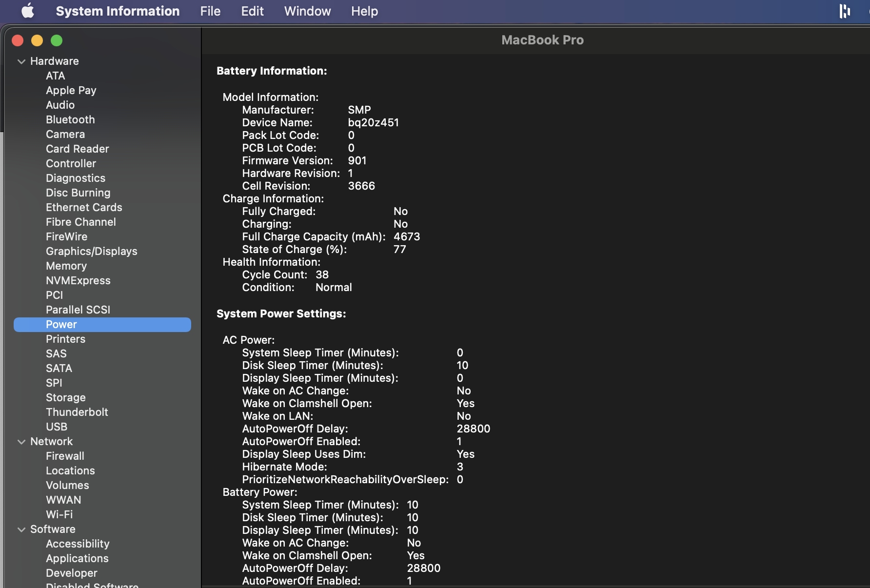
Task: Select Printers in the sidebar
Action: pyautogui.click(x=65, y=339)
